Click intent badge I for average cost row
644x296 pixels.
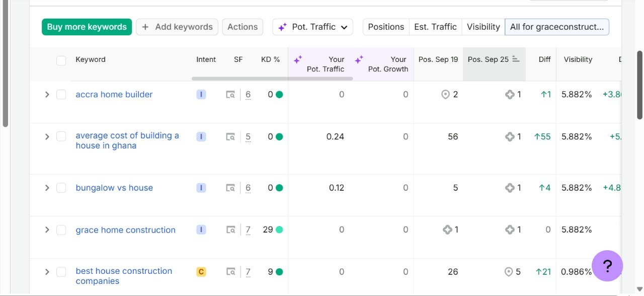201,136
